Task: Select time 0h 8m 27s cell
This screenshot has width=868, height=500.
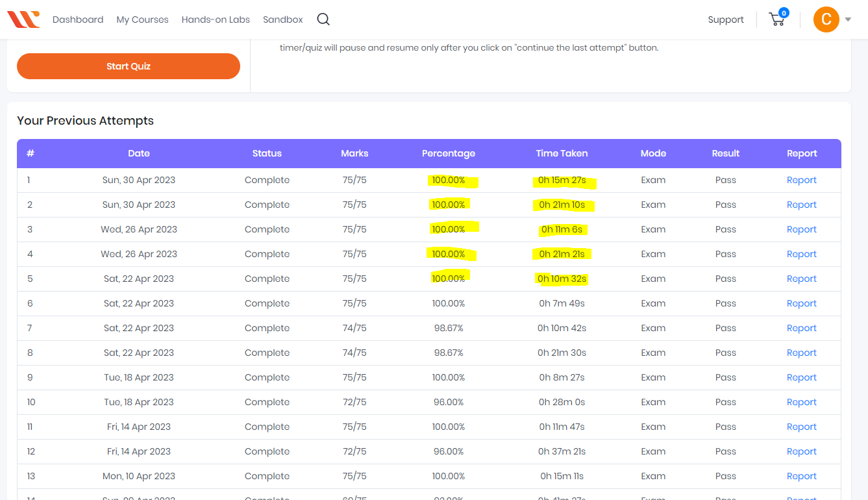Action: (562, 377)
